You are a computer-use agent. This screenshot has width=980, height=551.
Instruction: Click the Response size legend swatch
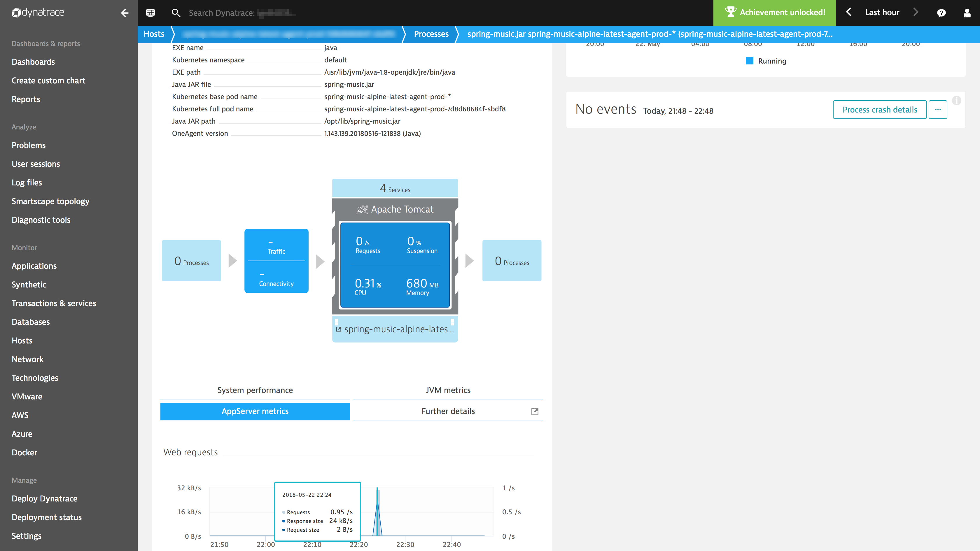(x=284, y=521)
